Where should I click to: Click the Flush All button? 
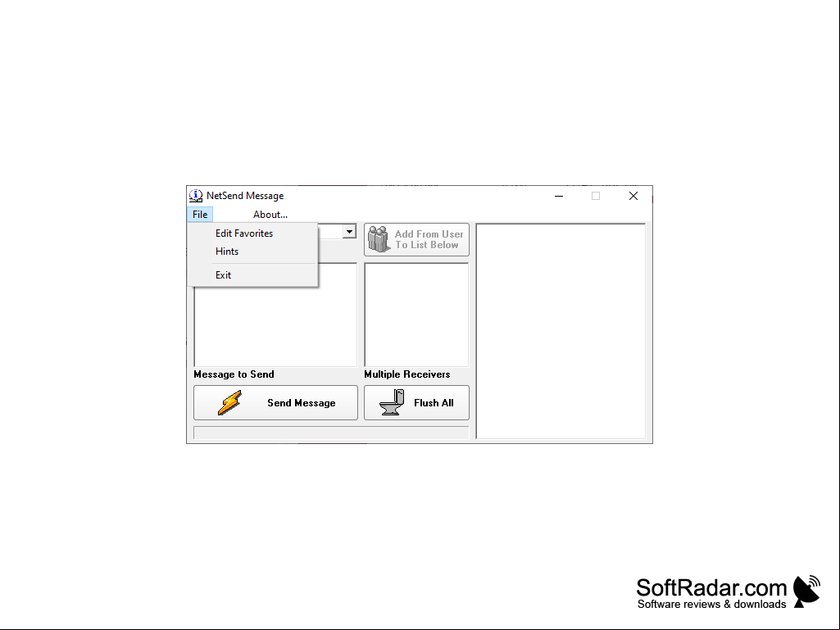(416, 403)
